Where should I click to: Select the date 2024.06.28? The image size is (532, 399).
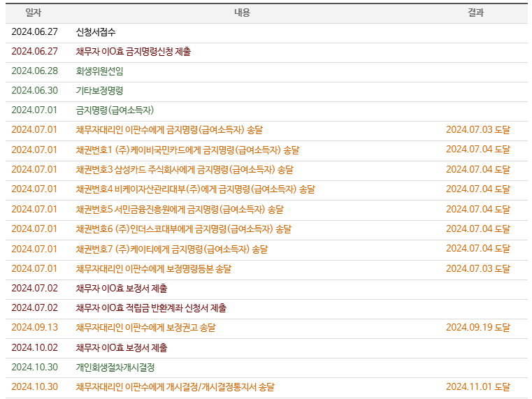click(x=35, y=71)
